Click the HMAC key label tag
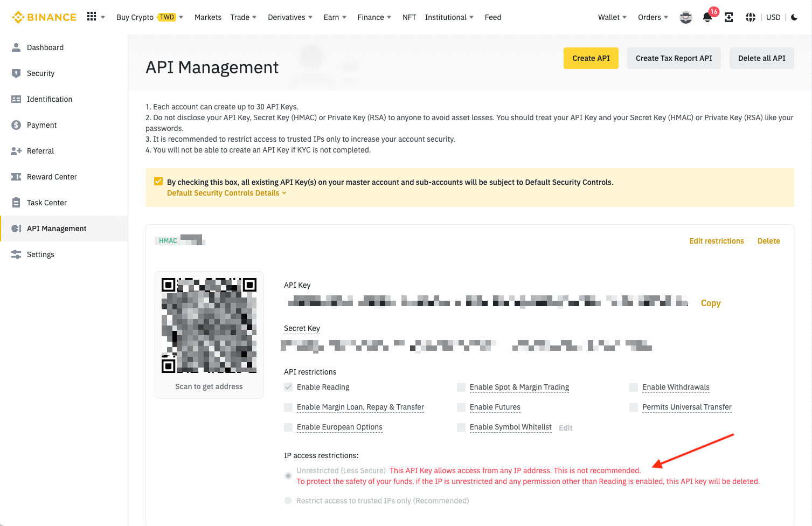This screenshot has height=526, width=812. (x=168, y=241)
